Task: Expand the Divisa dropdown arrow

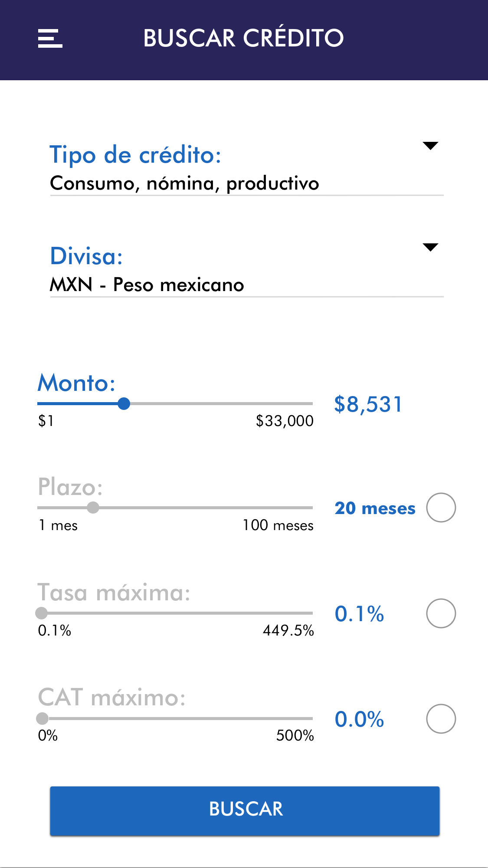Action: tap(430, 247)
